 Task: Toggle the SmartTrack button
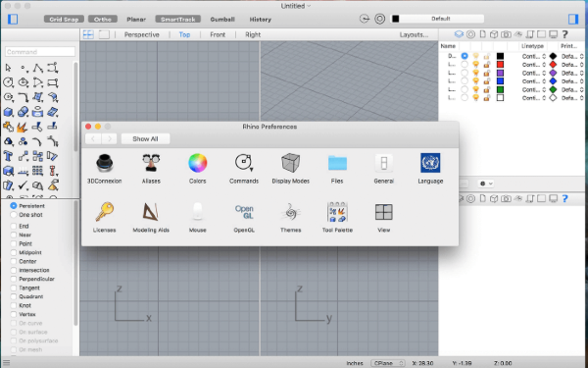[178, 20]
